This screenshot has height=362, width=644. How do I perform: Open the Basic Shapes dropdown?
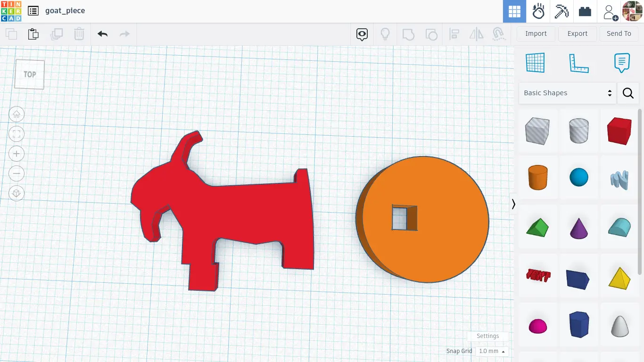pos(567,93)
